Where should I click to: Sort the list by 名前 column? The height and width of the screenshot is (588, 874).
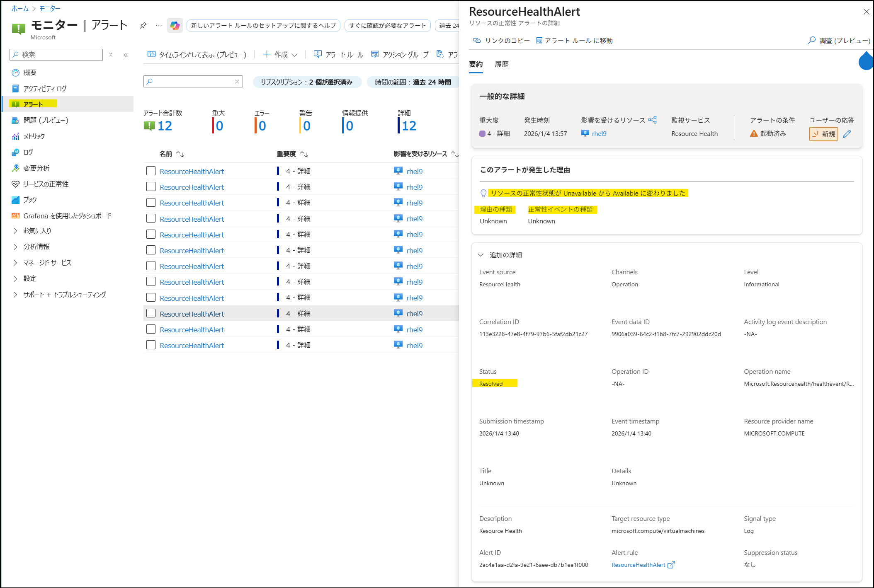coord(172,154)
